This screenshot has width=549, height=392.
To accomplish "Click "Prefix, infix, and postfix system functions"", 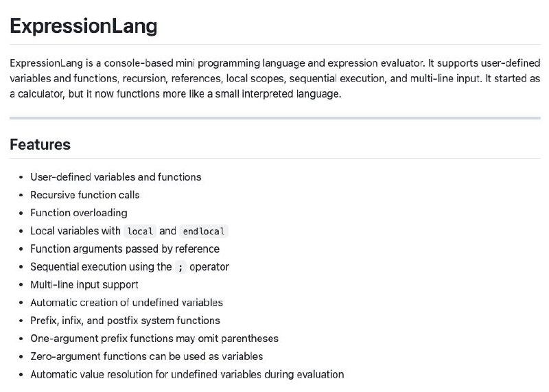I will point(125,321).
